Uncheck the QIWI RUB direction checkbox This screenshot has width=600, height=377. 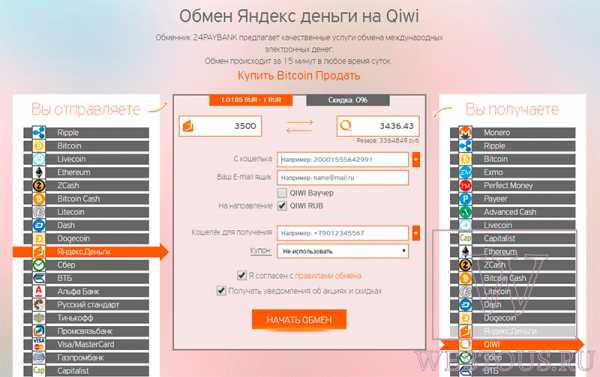click(282, 206)
